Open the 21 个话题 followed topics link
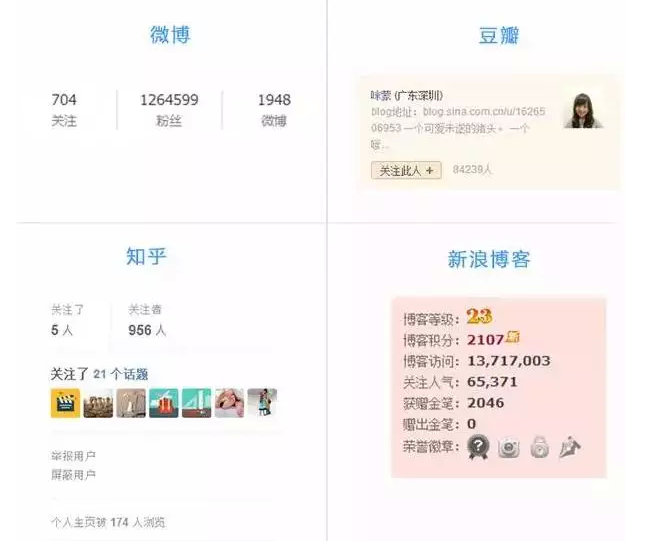Viewport: 661px width, 541px height. tap(121, 374)
